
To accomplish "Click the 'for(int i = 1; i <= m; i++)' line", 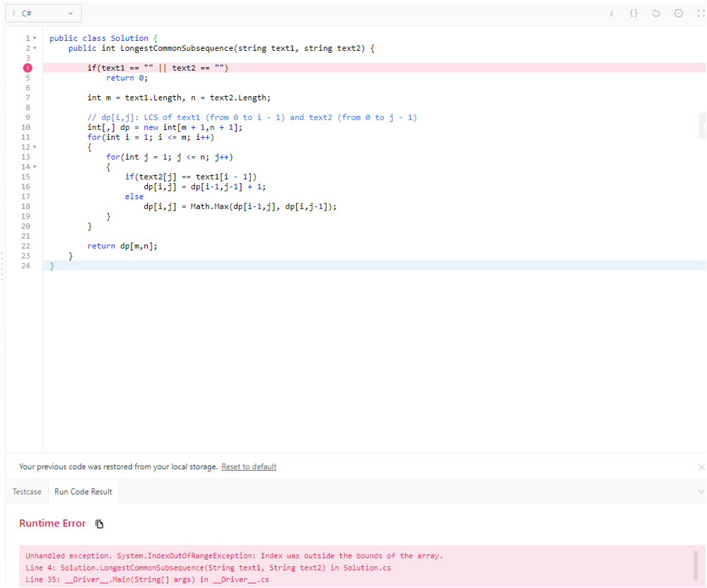I will coord(151,137).
